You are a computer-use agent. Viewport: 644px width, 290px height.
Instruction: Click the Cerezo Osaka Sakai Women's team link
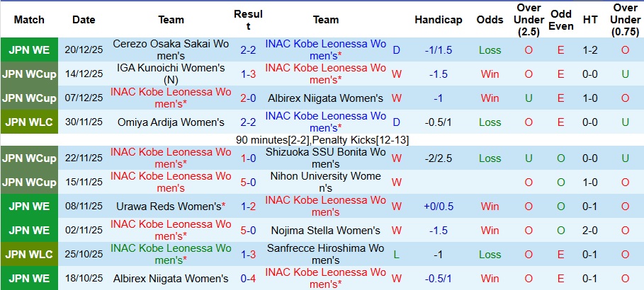coord(171,50)
